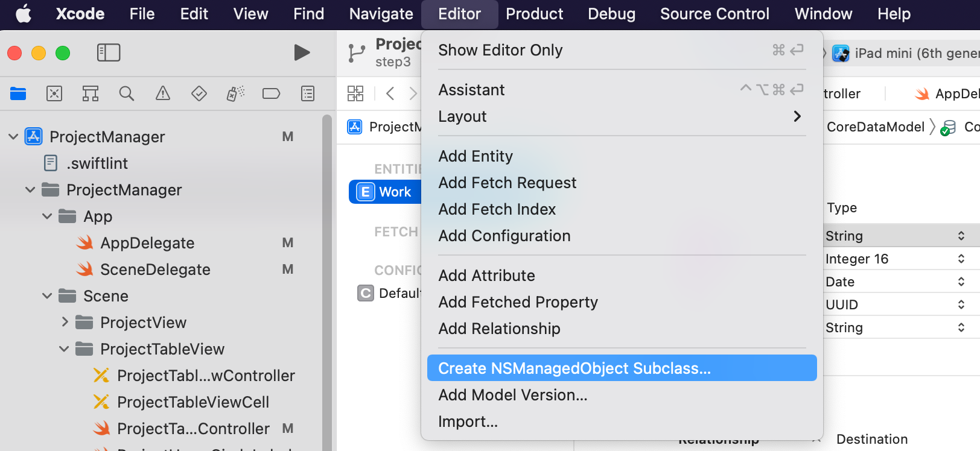Screen dimensions: 980x451
Task: Choose Assistant from Editor menu
Action: point(622,90)
